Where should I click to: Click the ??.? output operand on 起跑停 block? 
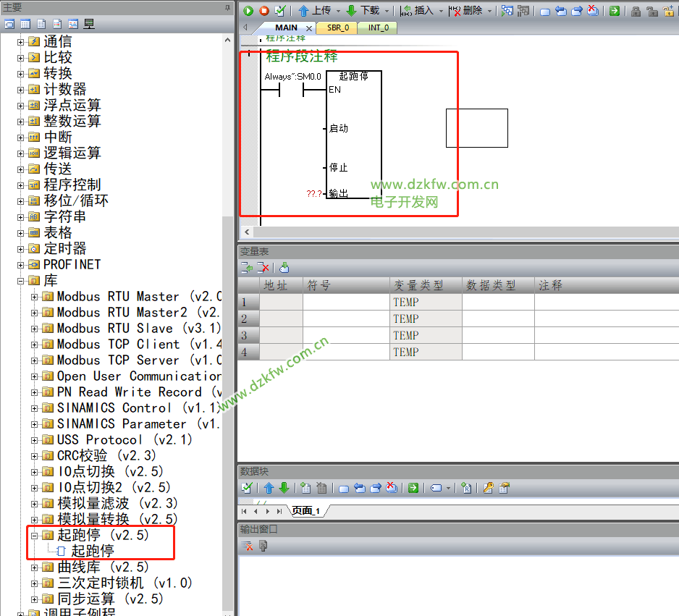point(313,194)
